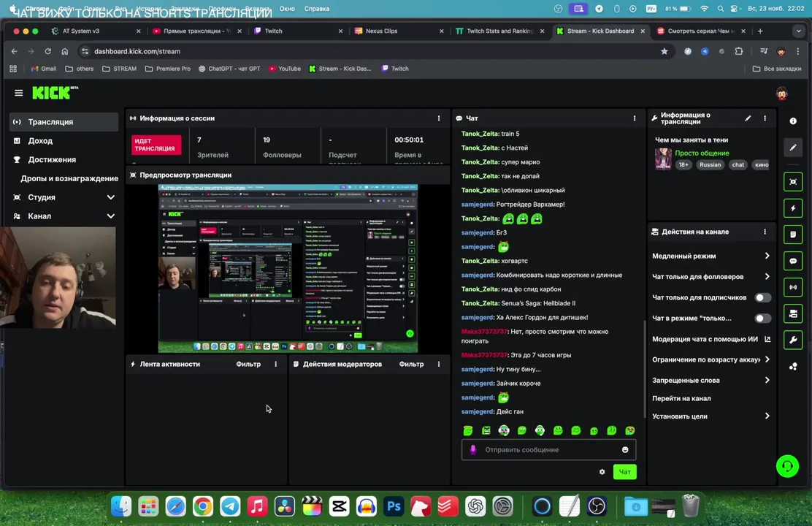Open Moderator Actions three-dot menu

click(x=439, y=365)
